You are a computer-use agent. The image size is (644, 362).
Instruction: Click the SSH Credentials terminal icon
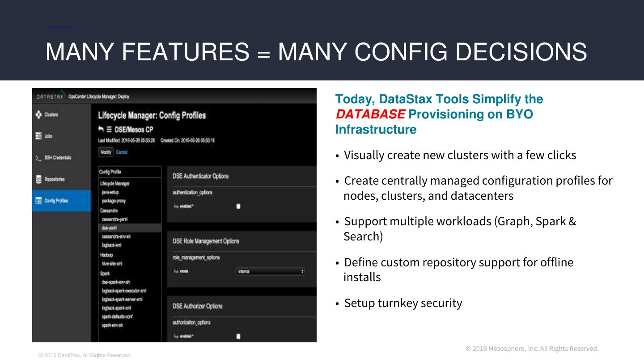pos(38,158)
